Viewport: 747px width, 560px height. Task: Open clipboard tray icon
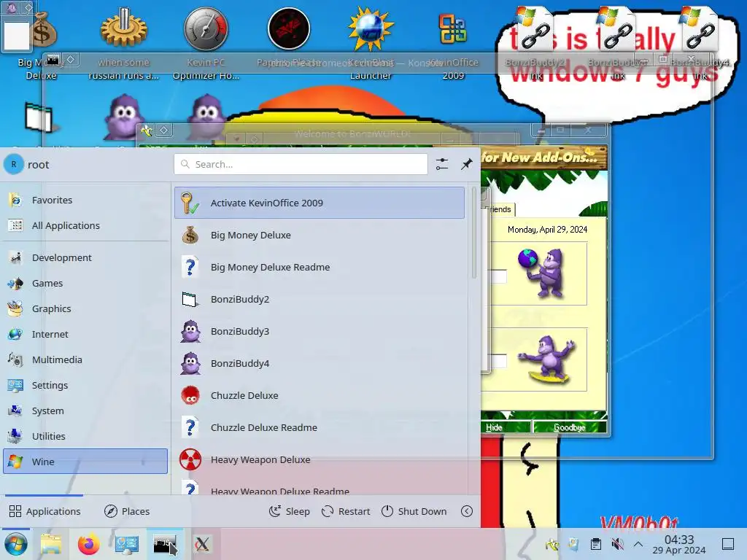595,544
